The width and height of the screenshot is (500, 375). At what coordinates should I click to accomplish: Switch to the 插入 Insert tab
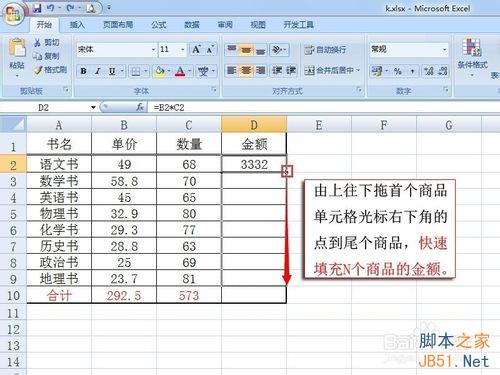tap(77, 25)
